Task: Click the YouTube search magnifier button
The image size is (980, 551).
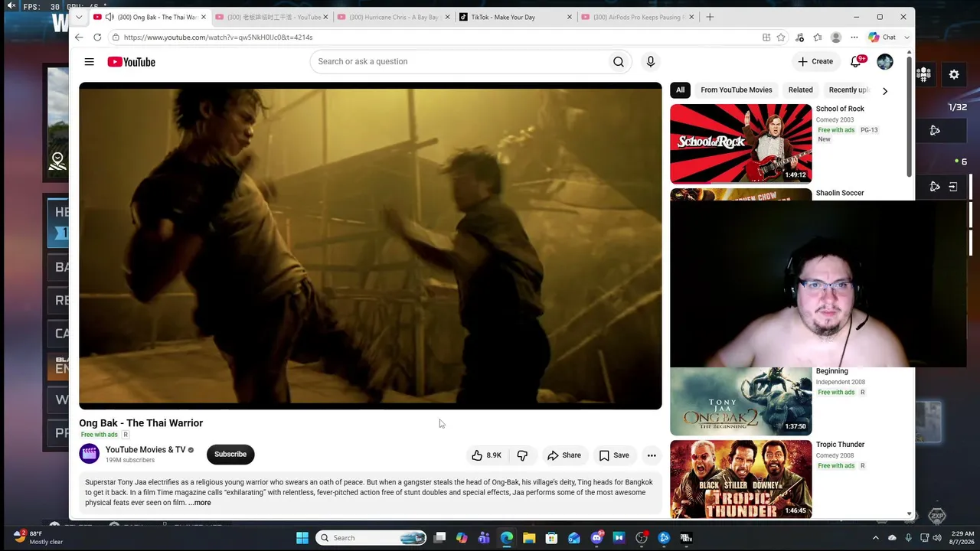Action: pyautogui.click(x=618, y=62)
